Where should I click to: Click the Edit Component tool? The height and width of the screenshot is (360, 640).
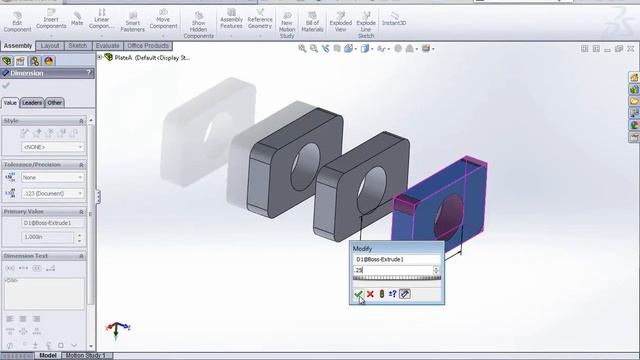tap(17, 22)
